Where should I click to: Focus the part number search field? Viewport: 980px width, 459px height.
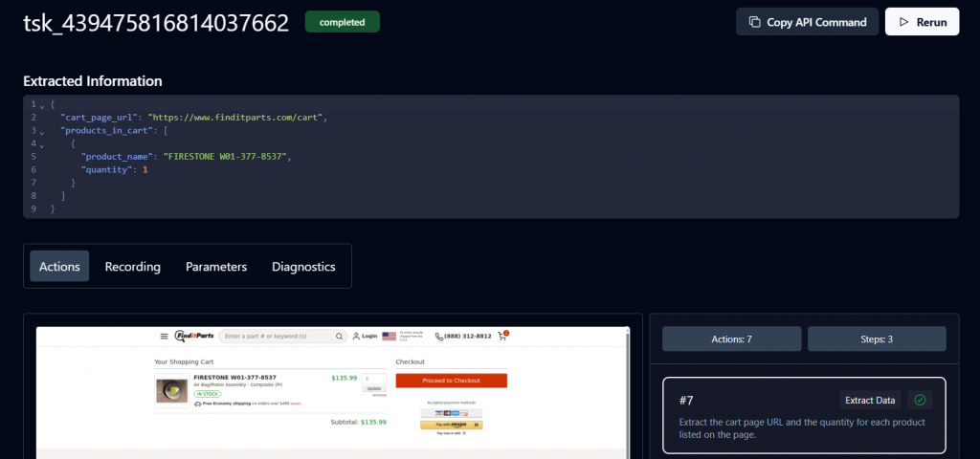pyautogui.click(x=276, y=337)
